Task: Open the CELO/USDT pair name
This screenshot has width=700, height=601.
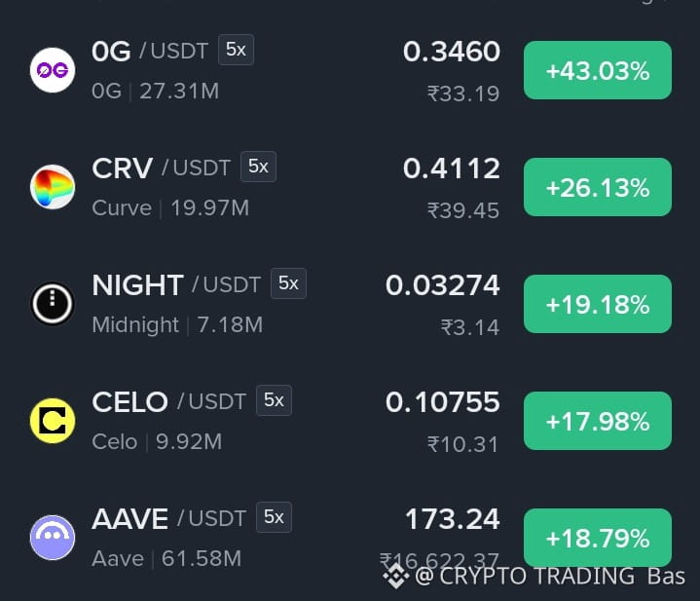Action: [168, 402]
